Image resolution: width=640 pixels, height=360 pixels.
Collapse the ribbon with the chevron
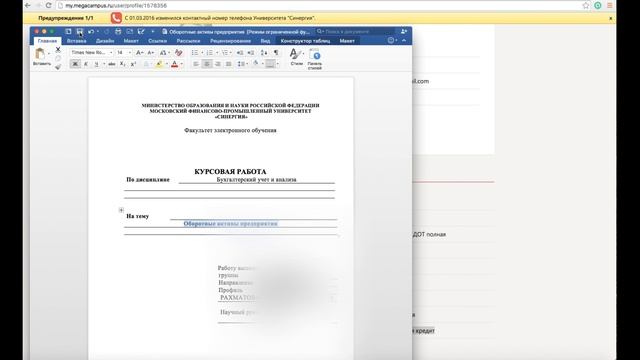tap(404, 40)
